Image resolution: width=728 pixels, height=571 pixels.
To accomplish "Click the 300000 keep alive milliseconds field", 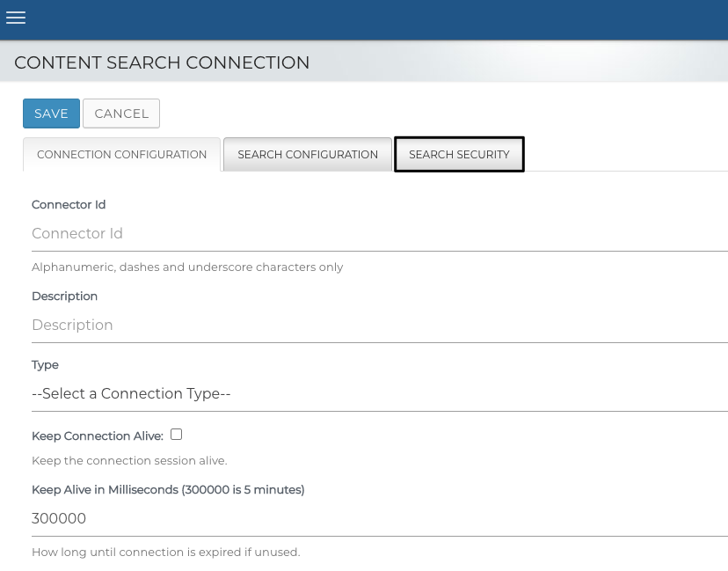I will tap(378, 519).
